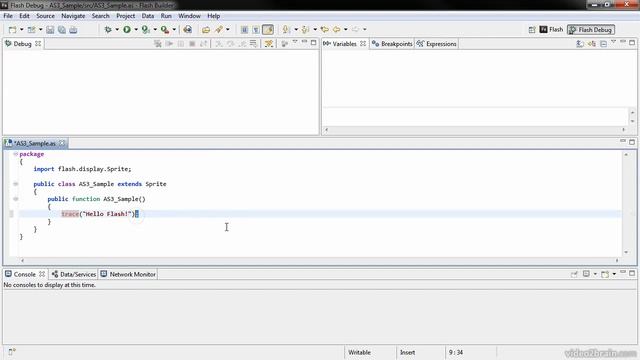Open the Debug launch dropdown arrow
Screen dimensions: 640x360
tap(117, 29)
